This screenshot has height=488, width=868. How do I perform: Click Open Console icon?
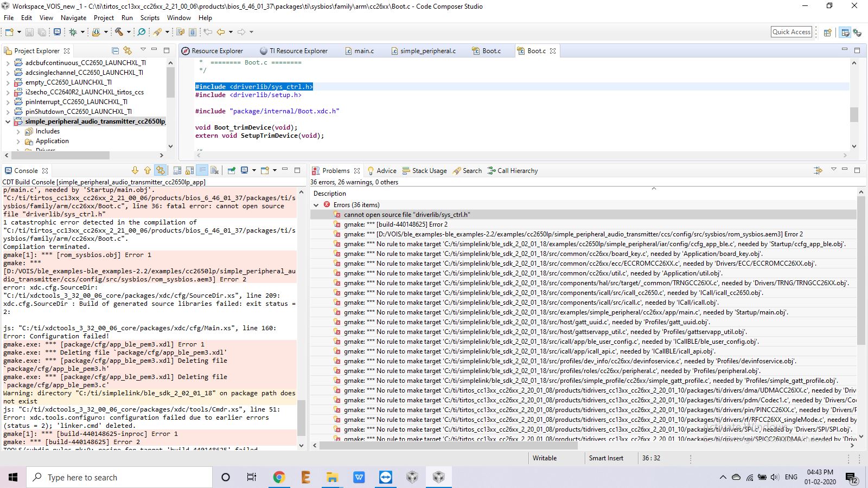[x=265, y=170]
